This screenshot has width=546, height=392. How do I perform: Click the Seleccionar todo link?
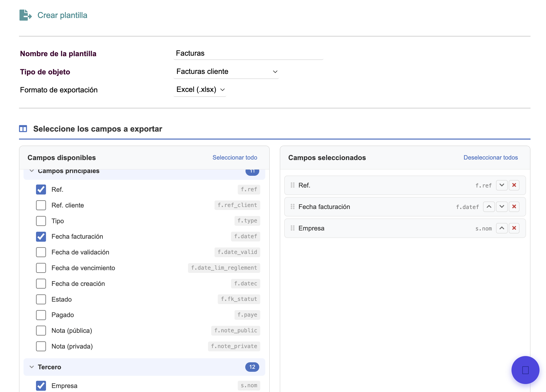click(x=234, y=158)
